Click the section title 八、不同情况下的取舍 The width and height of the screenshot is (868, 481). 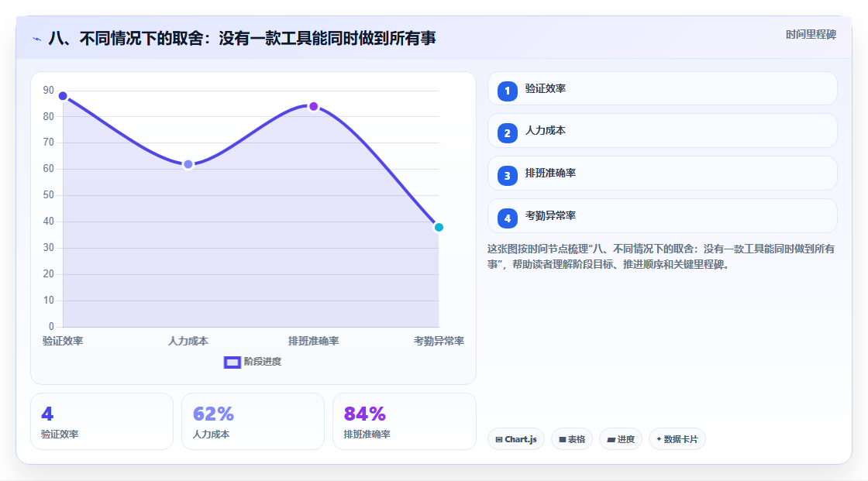242,38
